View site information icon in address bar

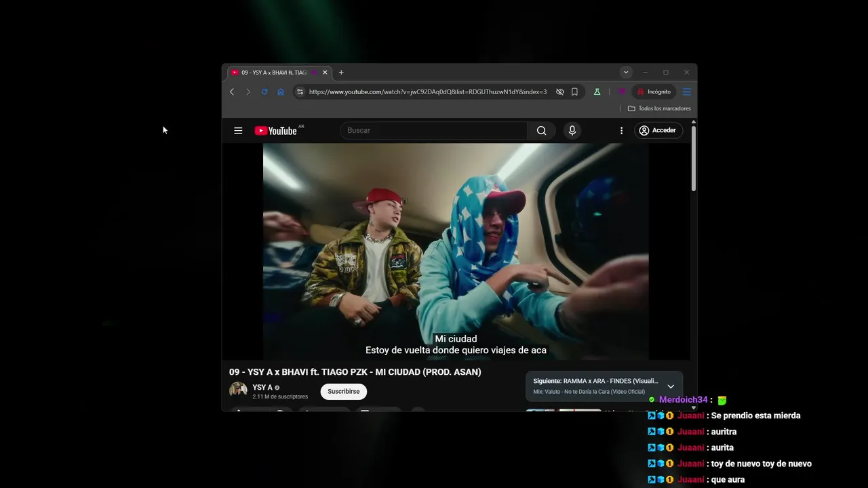tap(300, 91)
